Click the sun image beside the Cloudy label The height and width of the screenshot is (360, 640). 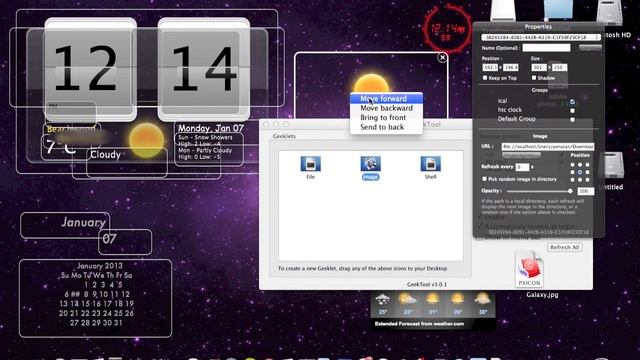[147, 140]
